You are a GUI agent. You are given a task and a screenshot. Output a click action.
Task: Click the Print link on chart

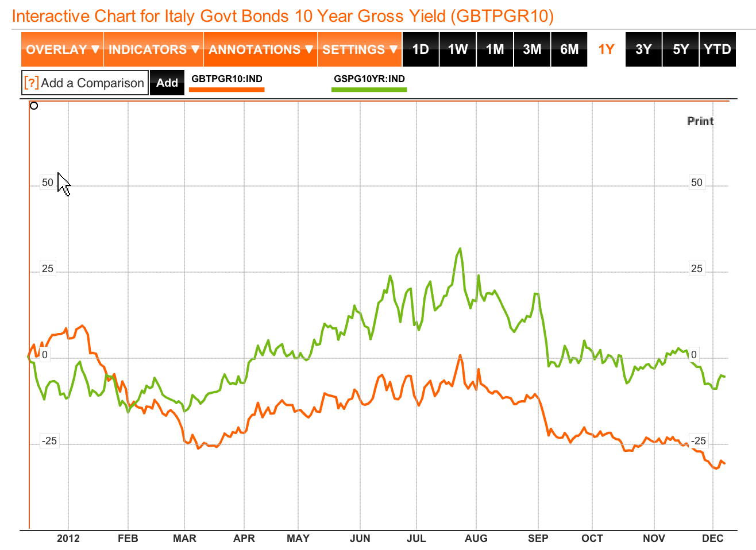700,121
